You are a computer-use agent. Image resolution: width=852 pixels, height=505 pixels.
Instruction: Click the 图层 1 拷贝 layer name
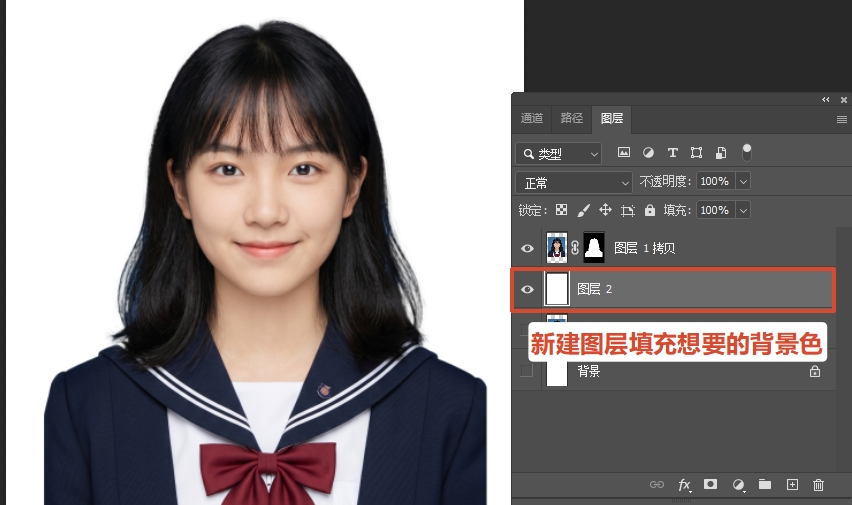pos(644,248)
